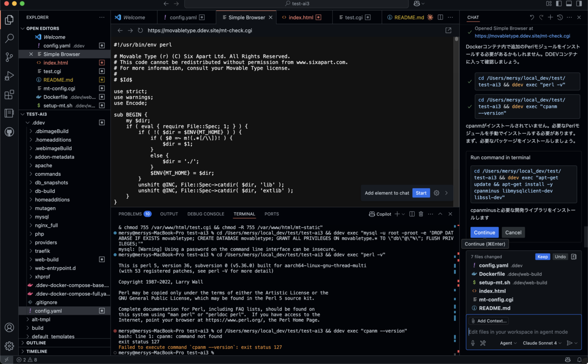The height and width of the screenshot is (364, 588).
Task: Open Simple Browser page in external browser
Action: [448, 30]
